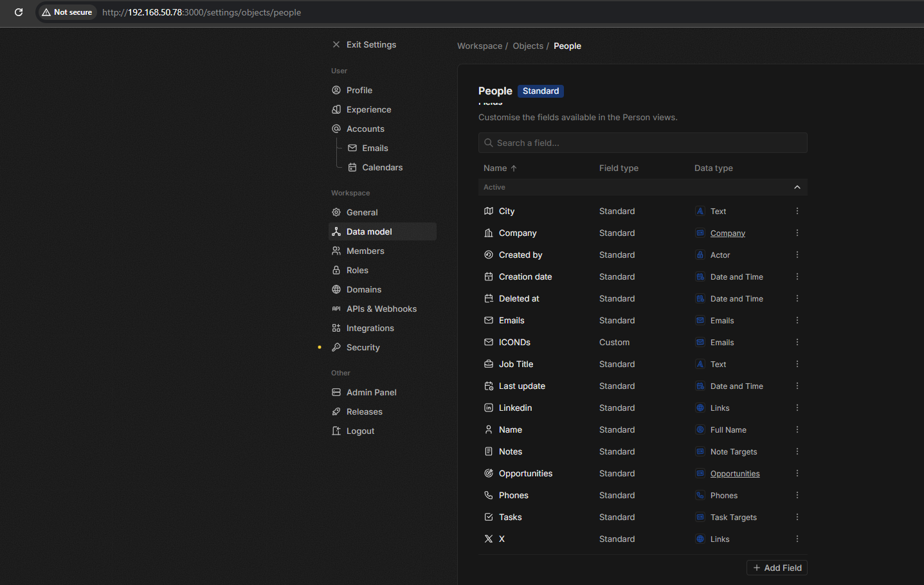Image resolution: width=924 pixels, height=585 pixels.
Task: Click the Created by field icon
Action: pyautogui.click(x=489, y=255)
